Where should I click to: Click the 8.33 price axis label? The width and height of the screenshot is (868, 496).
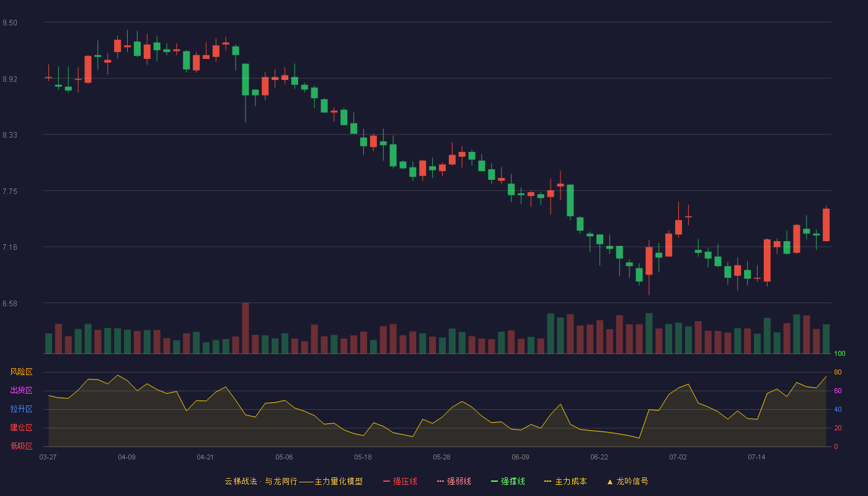click(x=10, y=135)
